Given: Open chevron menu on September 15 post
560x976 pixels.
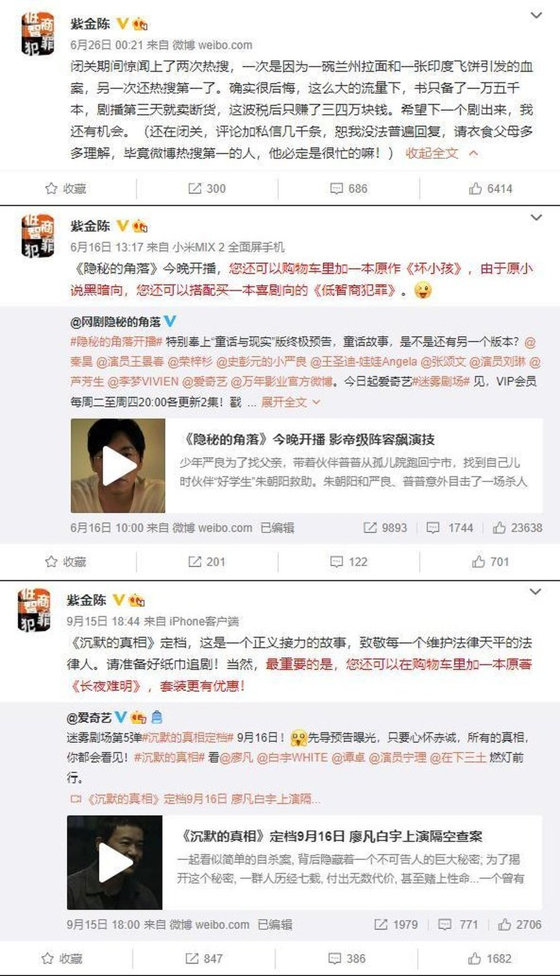Looking at the screenshot, I should (535, 592).
